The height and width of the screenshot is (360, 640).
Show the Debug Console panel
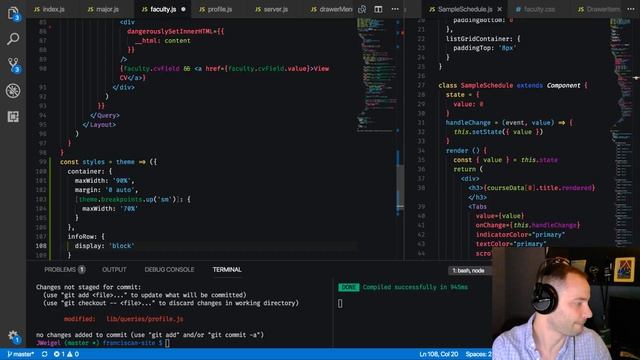pos(169,270)
